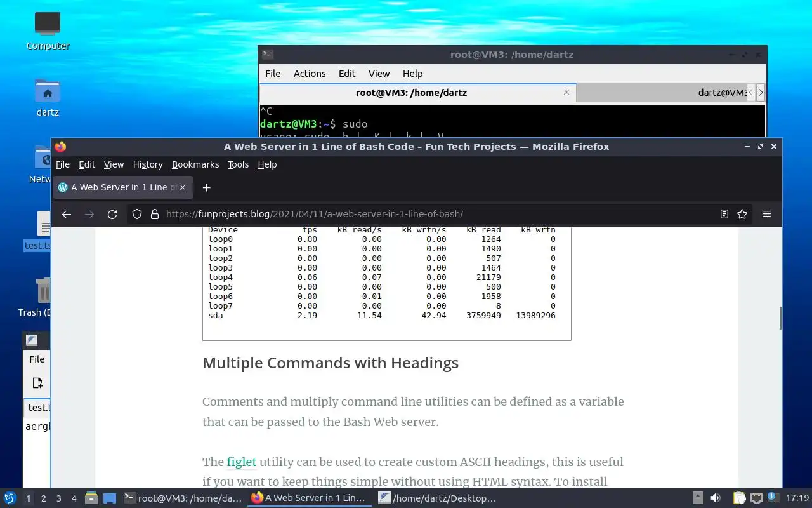The width and height of the screenshot is (812, 508).
Task: Switch to workspace 1
Action: [28, 498]
